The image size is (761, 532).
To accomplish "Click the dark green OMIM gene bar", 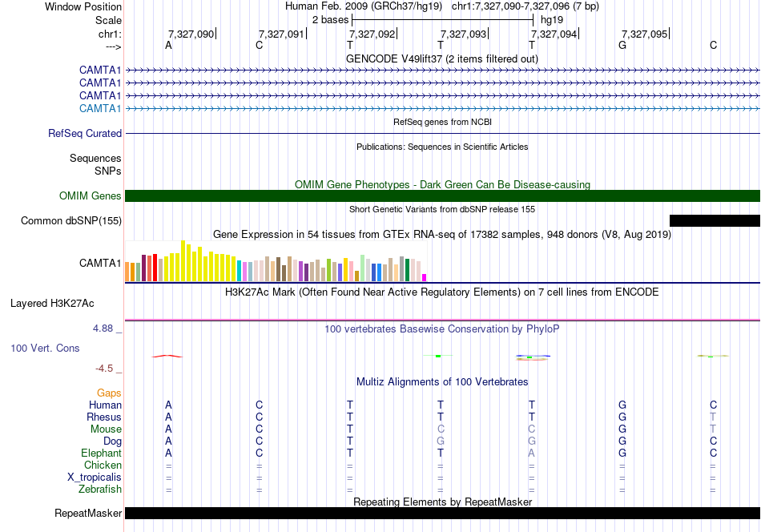I will tap(442, 196).
